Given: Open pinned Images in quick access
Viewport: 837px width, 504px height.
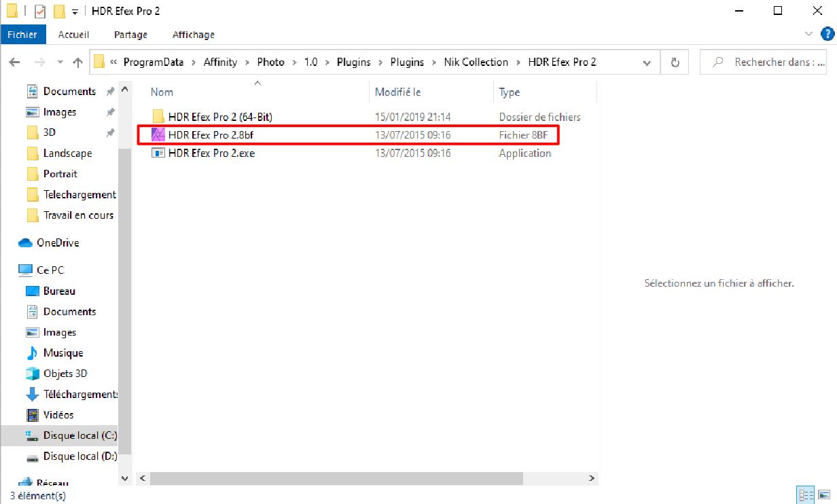Looking at the screenshot, I should pyautogui.click(x=60, y=112).
